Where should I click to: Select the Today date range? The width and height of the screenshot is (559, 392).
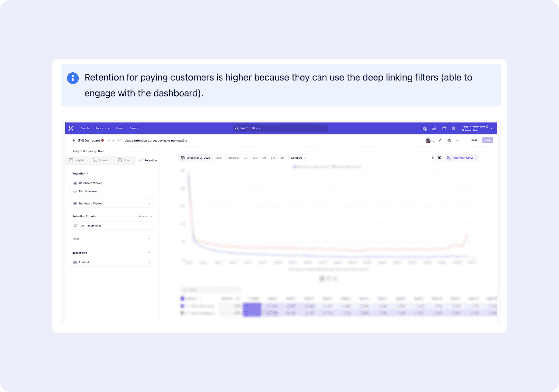click(x=219, y=158)
